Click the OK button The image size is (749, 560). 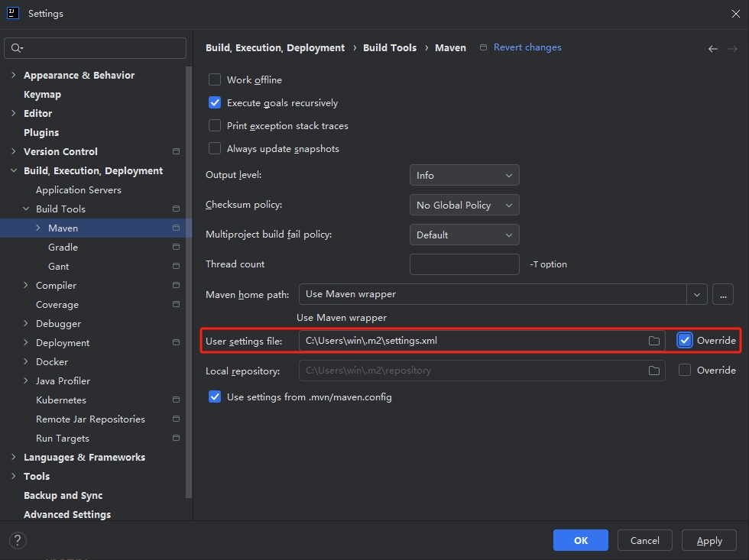(581, 540)
